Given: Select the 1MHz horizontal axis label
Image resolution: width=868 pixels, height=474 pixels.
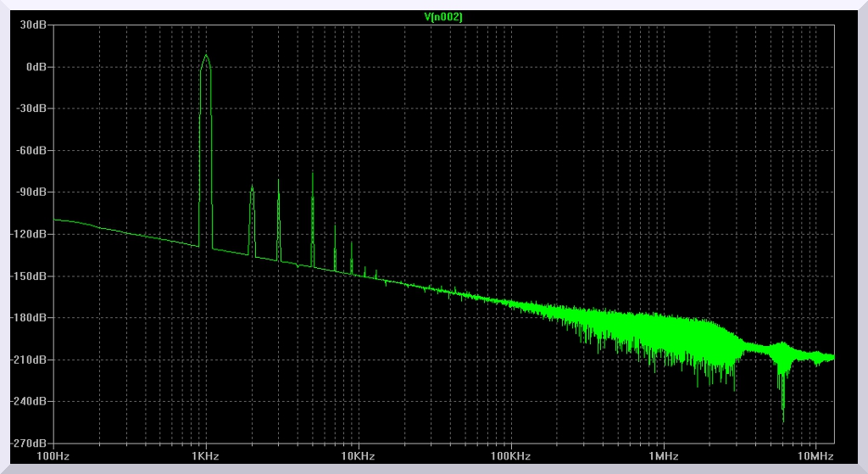Looking at the screenshot, I should [x=663, y=457].
